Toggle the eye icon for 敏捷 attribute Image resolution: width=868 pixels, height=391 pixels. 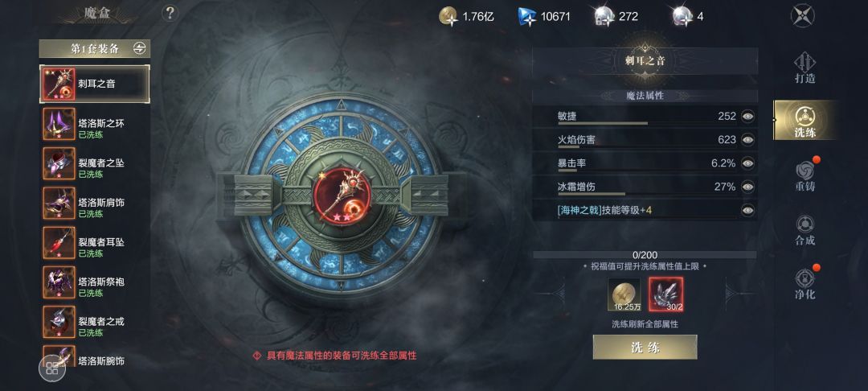(748, 117)
